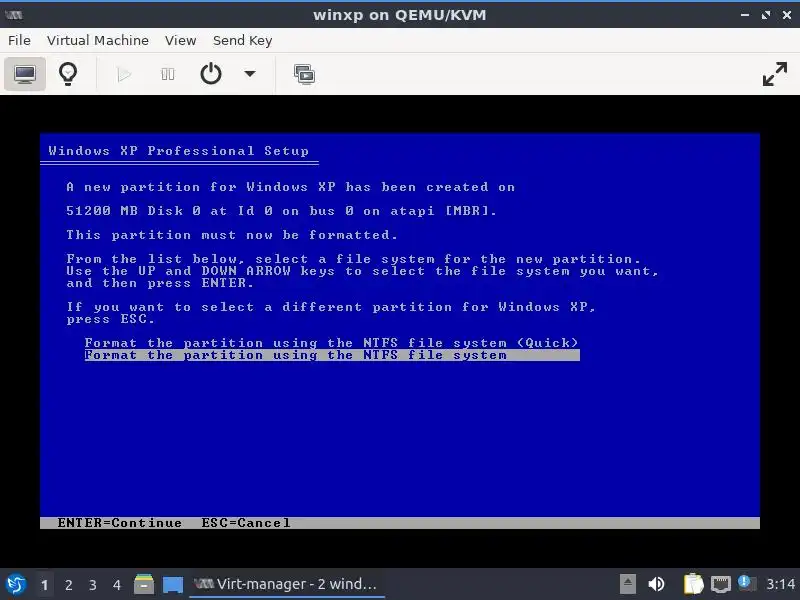The image size is (800, 600).
Task: Switch to workspace 3
Action: pyautogui.click(x=92, y=585)
